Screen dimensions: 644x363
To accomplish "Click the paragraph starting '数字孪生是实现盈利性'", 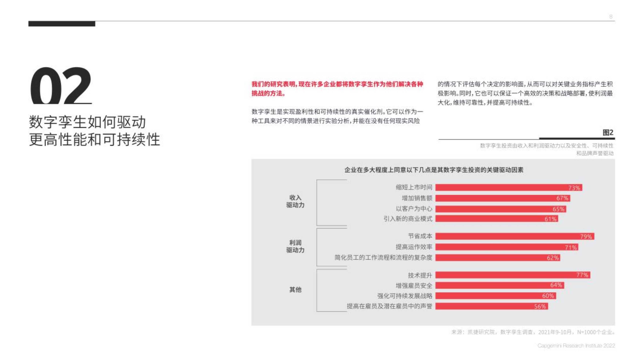I will (337, 116).
